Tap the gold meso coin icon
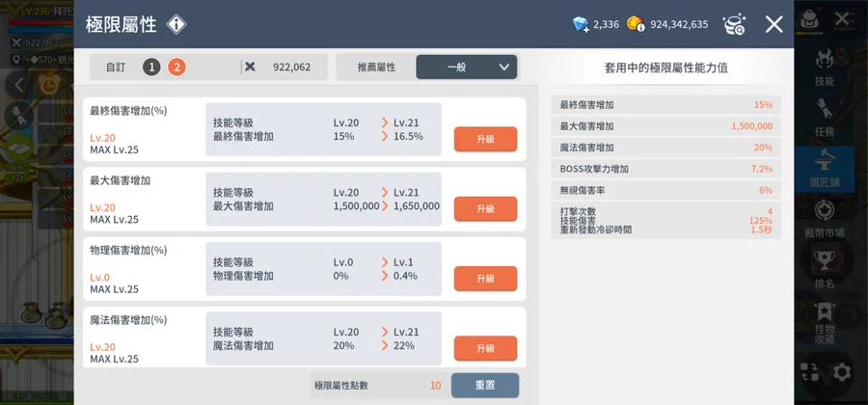 click(x=635, y=24)
